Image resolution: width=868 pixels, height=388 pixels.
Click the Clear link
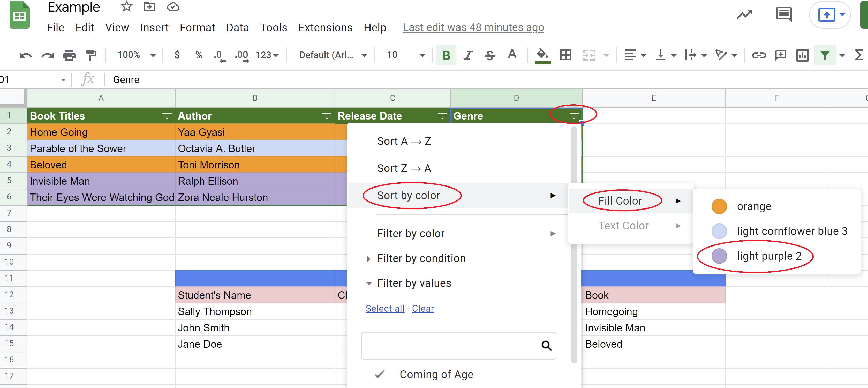(422, 308)
